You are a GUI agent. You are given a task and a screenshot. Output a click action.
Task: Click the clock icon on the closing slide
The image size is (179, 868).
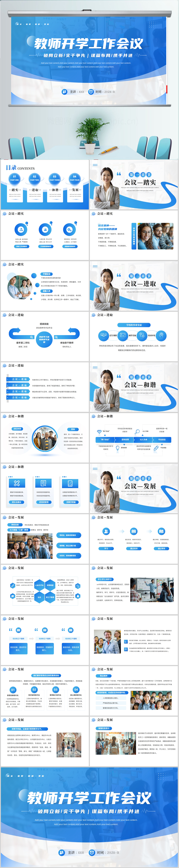tap(92, 852)
